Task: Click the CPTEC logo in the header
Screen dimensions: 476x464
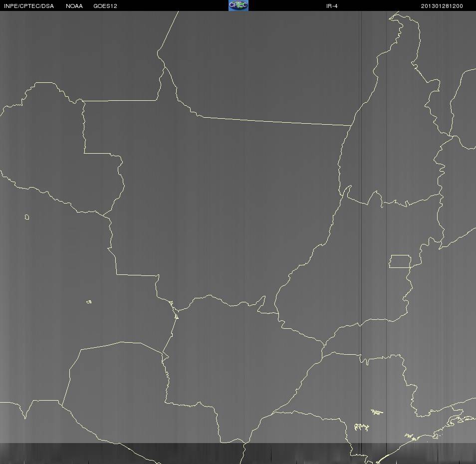Action: point(238,5)
